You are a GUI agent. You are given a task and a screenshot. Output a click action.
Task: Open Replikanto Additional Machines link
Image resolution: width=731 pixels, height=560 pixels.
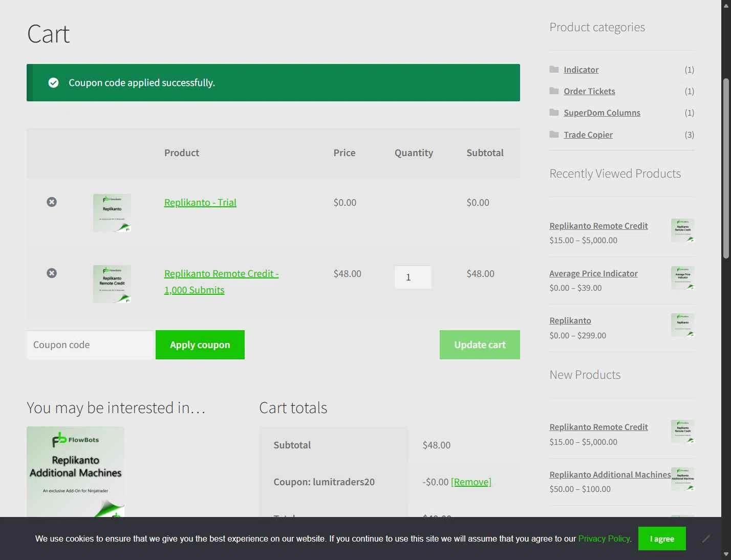pos(610,475)
